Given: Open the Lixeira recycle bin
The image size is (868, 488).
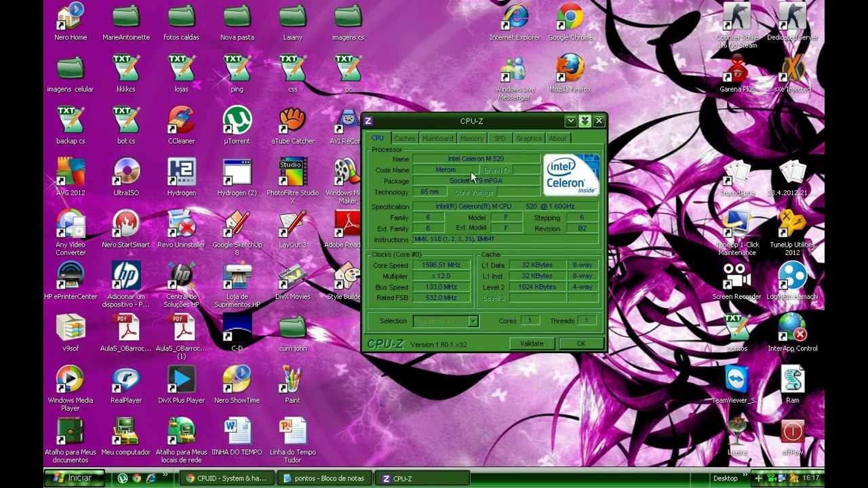Looking at the screenshot, I should (737, 437).
